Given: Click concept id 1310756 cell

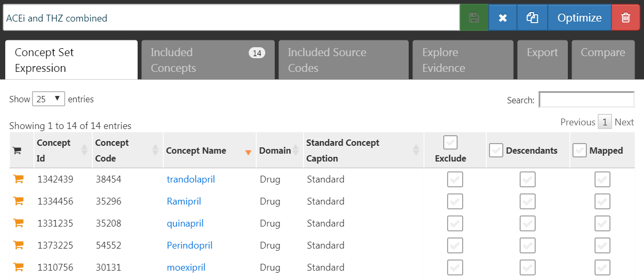Looking at the screenshot, I should (x=55, y=267).
